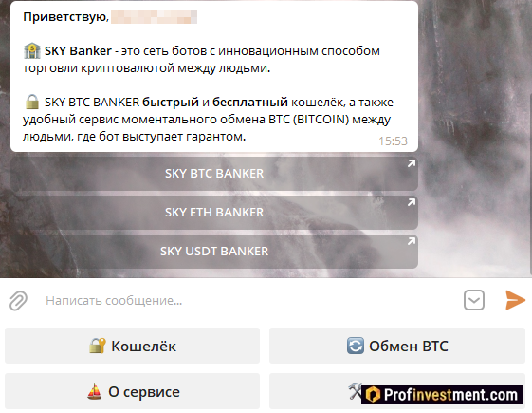Screen dimensions: 532x413
Task: Open the О сервисе keyboard button
Action: pyautogui.click(x=133, y=391)
